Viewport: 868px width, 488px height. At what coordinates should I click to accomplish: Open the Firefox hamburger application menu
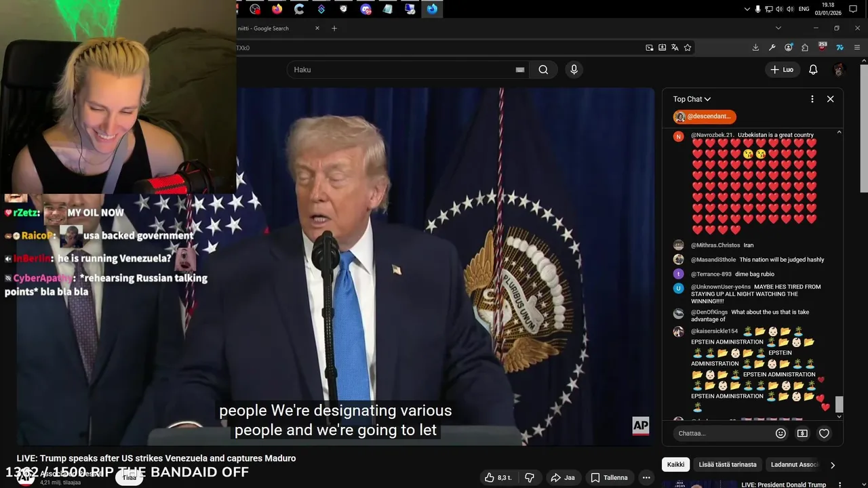[857, 47]
